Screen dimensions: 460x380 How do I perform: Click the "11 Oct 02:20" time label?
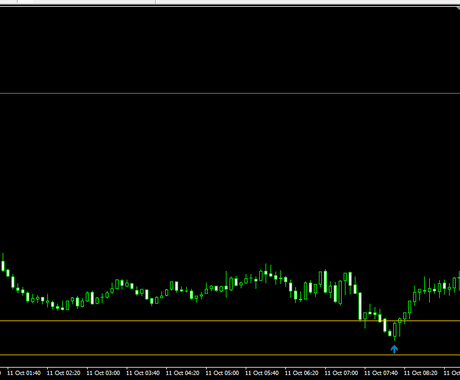coord(64,373)
